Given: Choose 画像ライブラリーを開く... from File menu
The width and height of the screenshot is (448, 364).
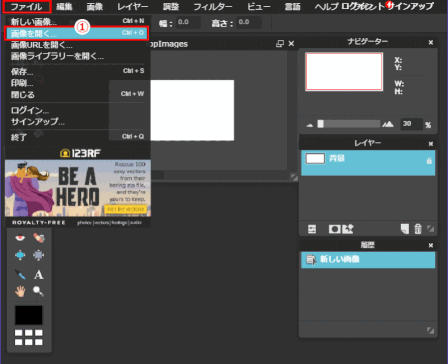Looking at the screenshot, I should coord(77,56).
